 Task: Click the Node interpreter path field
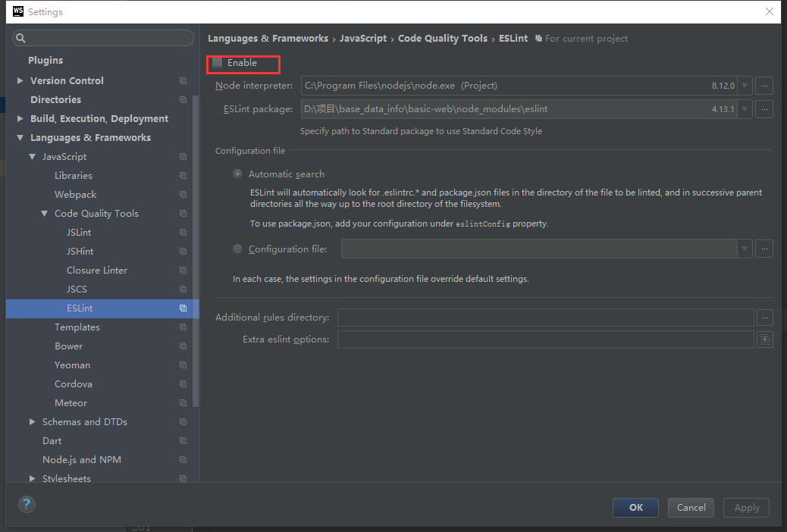[519, 86]
